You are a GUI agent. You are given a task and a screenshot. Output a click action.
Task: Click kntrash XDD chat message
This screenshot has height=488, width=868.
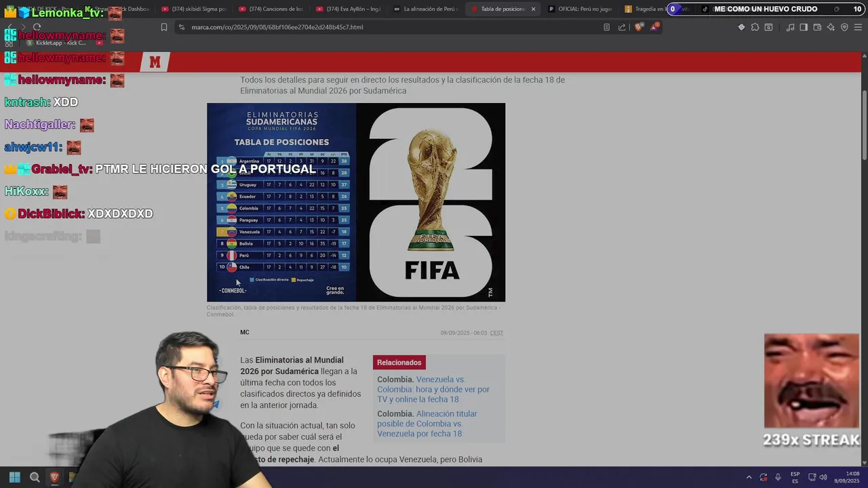coord(41,102)
